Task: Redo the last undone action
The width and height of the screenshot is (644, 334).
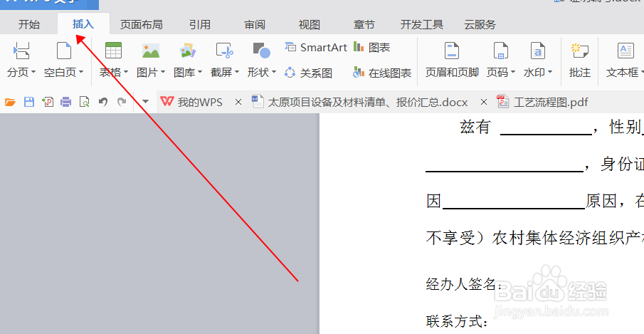Action: click(122, 102)
